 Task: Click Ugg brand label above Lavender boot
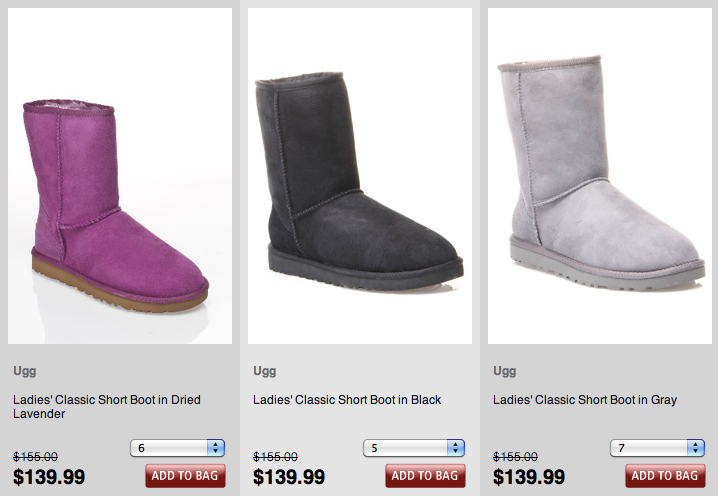pyautogui.click(x=25, y=371)
